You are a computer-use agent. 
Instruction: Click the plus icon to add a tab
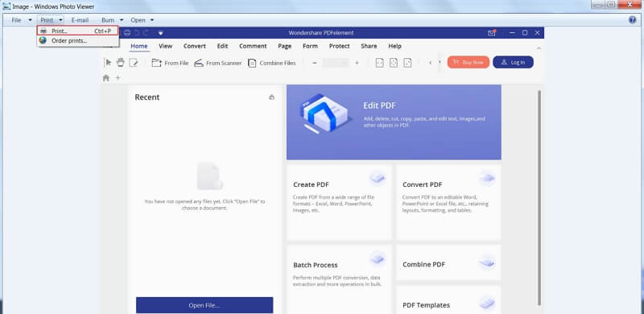[x=118, y=77]
